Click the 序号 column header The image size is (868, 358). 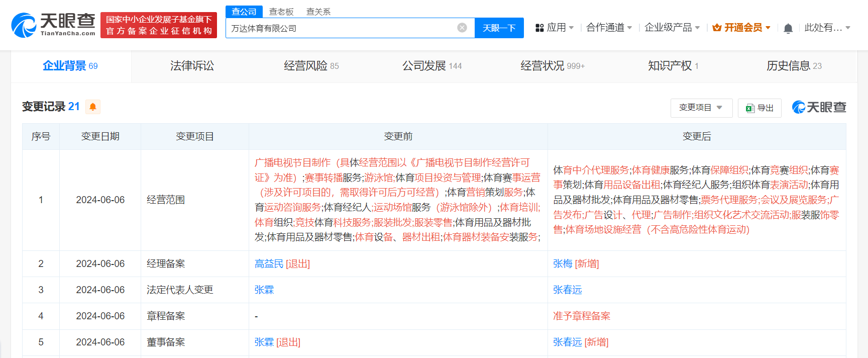(x=41, y=136)
